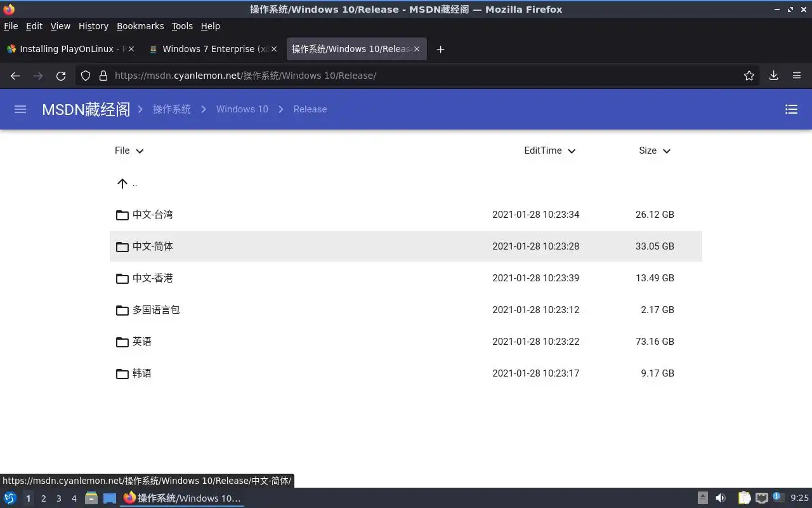812x508 pixels.
Task: Close the Windows 7 Enterprise tab
Action: [274, 49]
